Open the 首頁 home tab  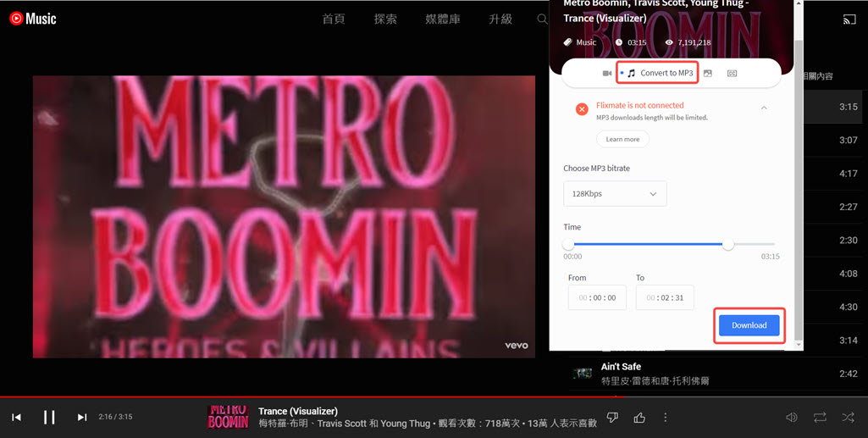[x=334, y=19]
